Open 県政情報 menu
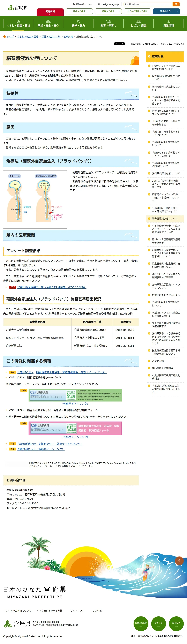 [x=169, y=23]
